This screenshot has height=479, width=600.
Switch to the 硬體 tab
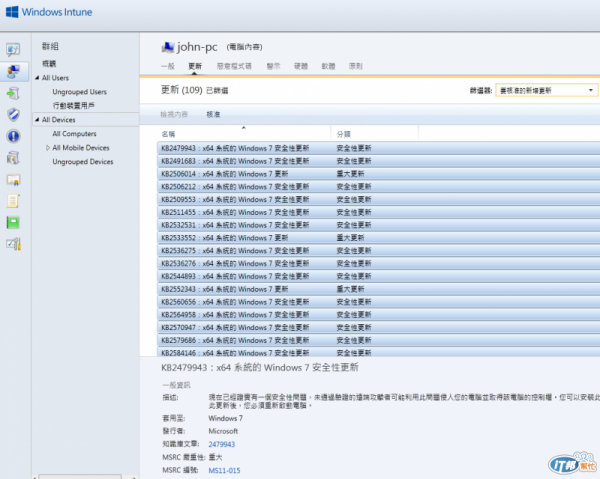[x=301, y=66]
